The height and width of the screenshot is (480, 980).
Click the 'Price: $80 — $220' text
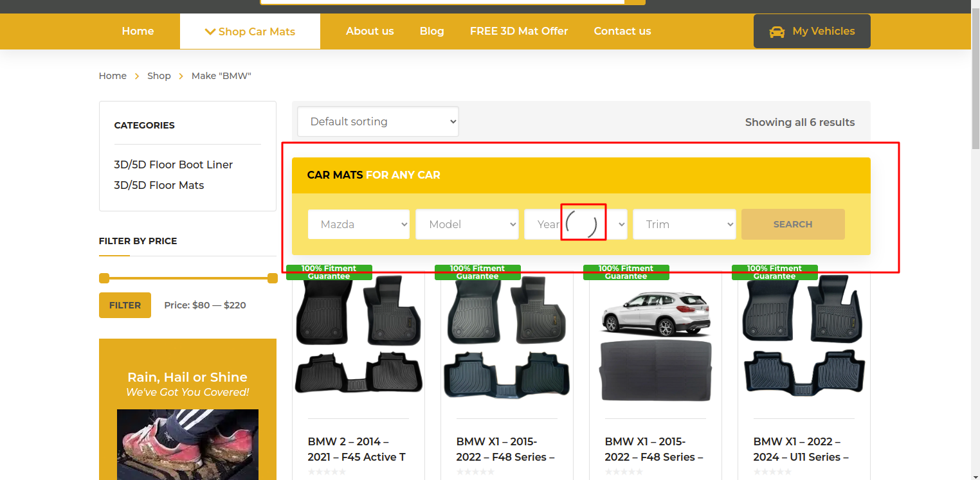tap(205, 305)
